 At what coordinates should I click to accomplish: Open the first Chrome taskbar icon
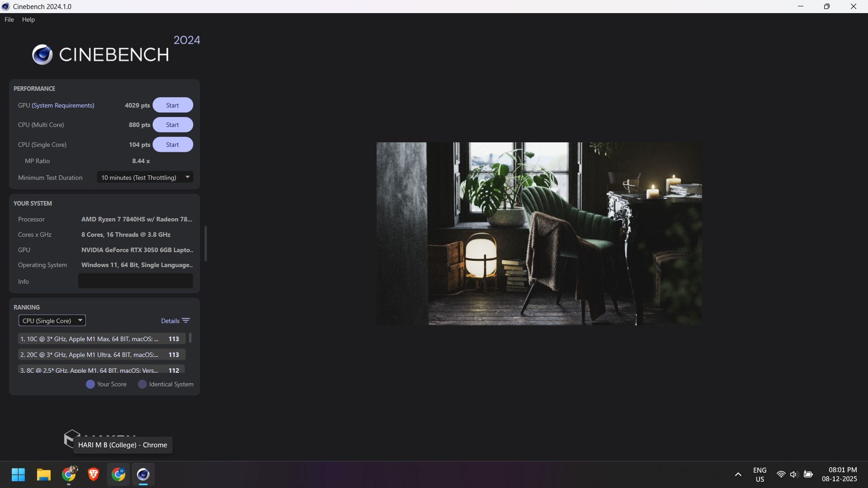point(69,474)
